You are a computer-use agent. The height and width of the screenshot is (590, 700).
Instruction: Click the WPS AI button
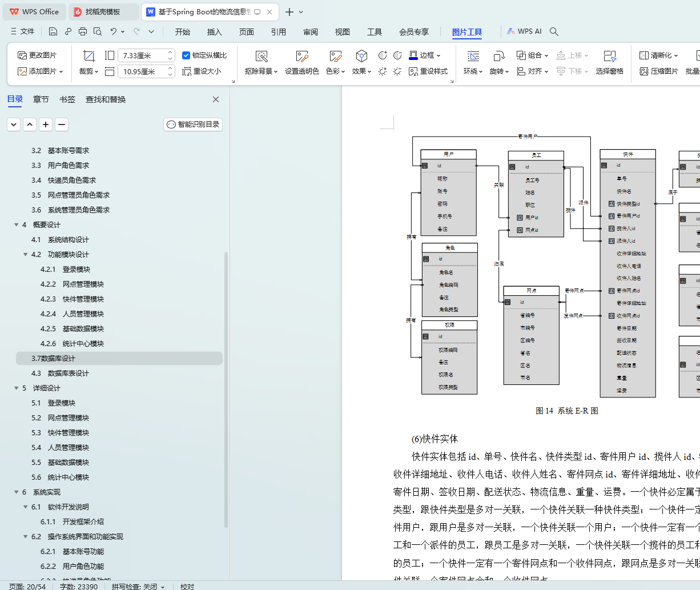tap(525, 31)
